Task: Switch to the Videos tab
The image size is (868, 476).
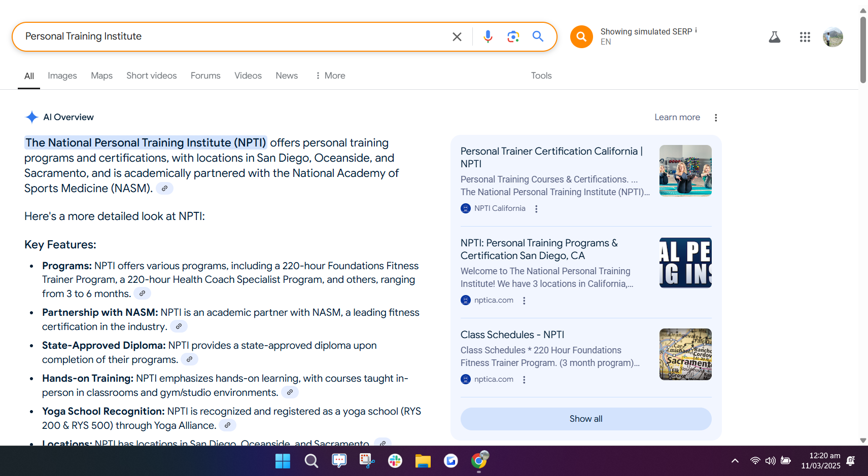Action: (x=248, y=76)
